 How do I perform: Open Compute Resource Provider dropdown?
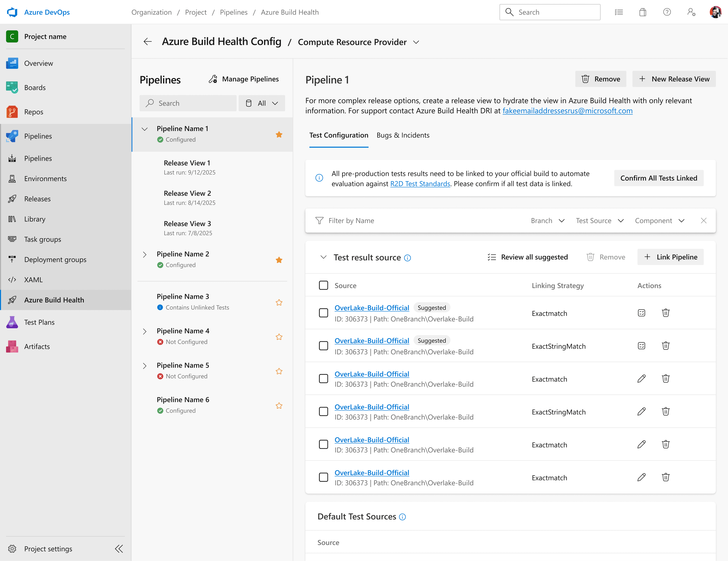point(359,42)
